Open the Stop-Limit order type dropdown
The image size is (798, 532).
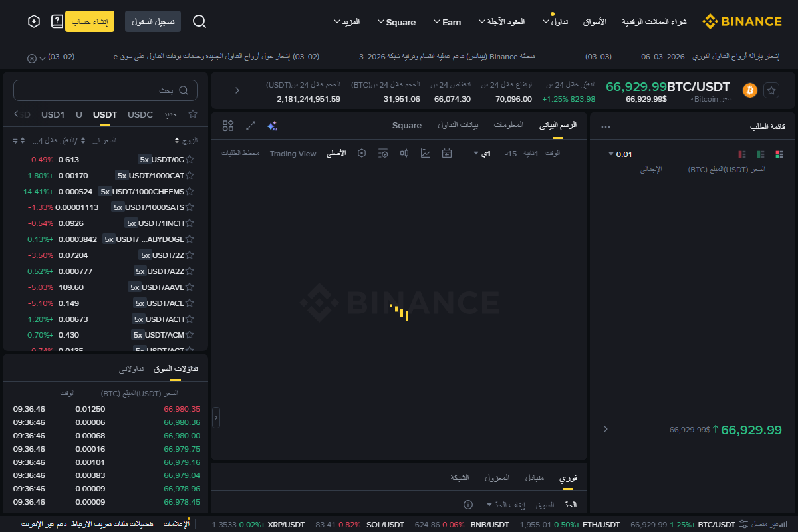505,505
